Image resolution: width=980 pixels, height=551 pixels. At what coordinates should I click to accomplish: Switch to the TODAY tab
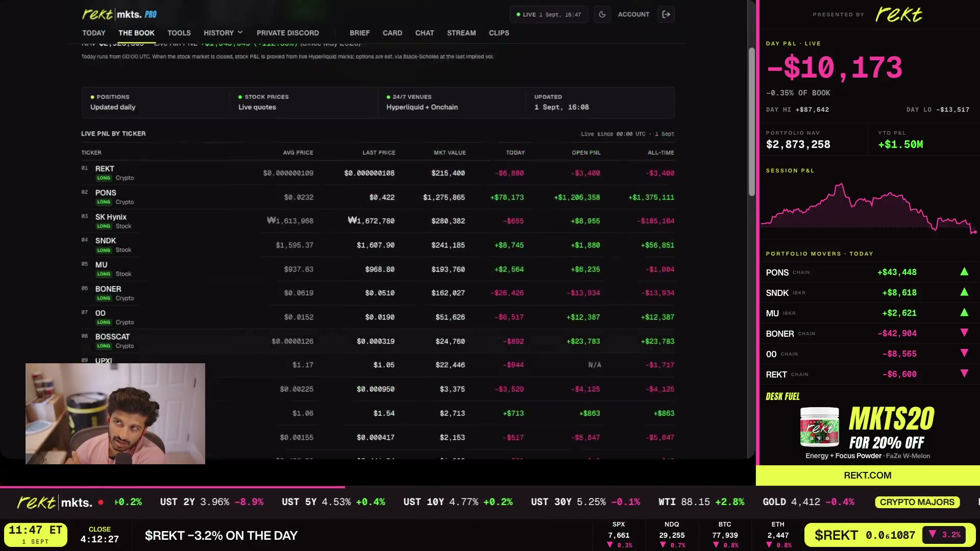(94, 33)
